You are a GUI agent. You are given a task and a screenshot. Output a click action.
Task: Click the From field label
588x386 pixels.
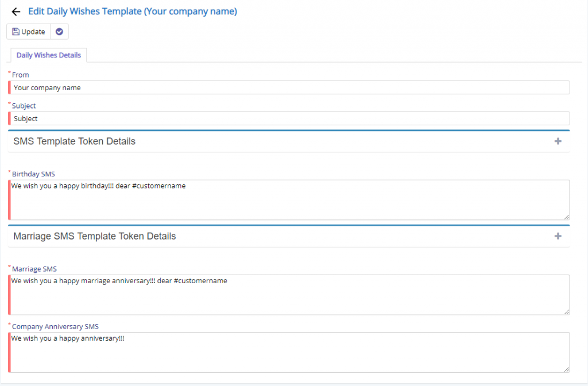click(20, 75)
